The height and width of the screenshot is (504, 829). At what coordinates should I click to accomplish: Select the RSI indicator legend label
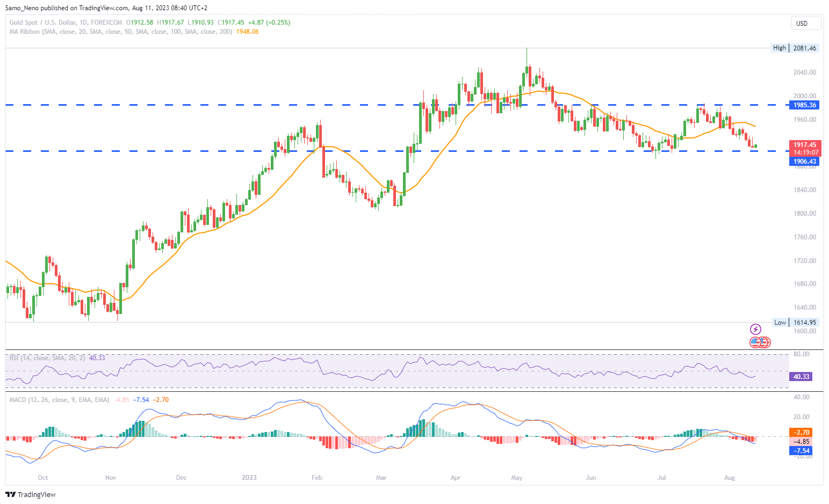point(47,358)
